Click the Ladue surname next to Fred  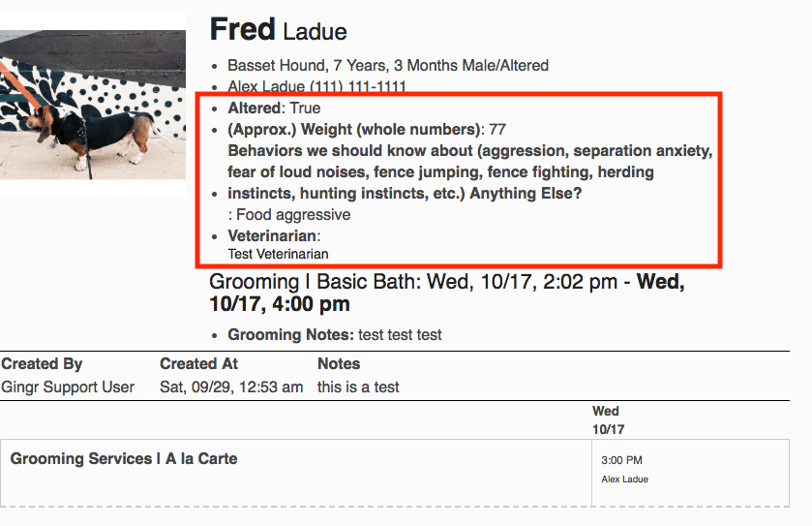pyautogui.click(x=315, y=32)
